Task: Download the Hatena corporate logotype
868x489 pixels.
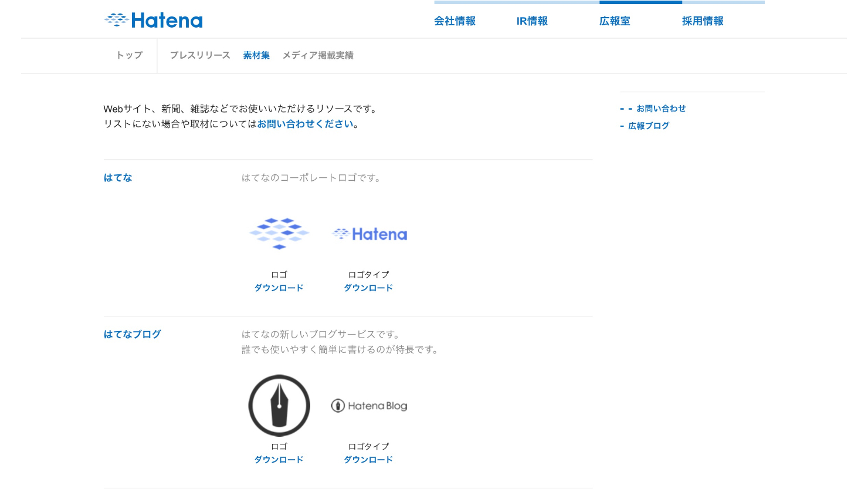Action: (368, 288)
